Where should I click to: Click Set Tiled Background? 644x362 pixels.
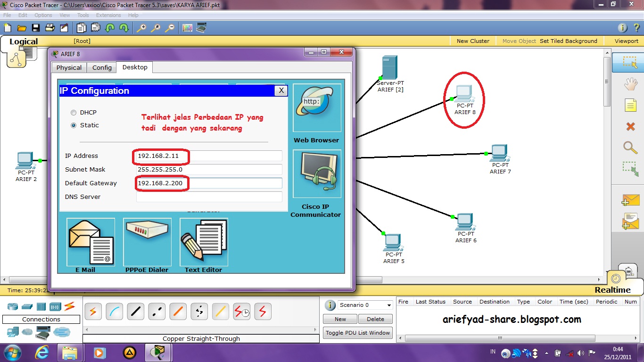point(569,41)
